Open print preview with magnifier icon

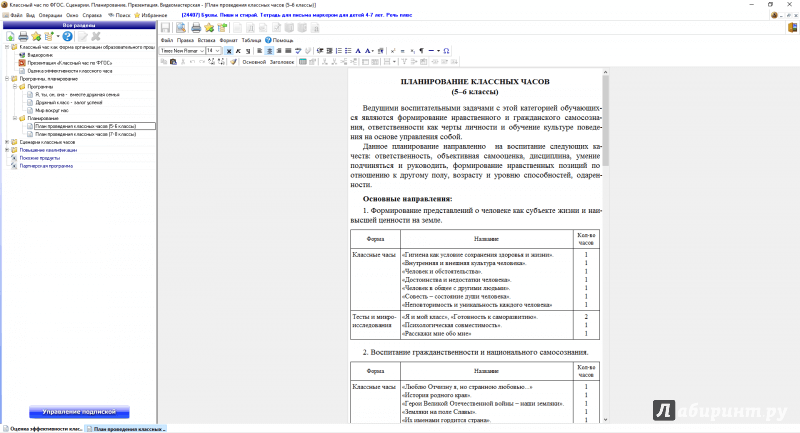pyautogui.click(x=181, y=28)
